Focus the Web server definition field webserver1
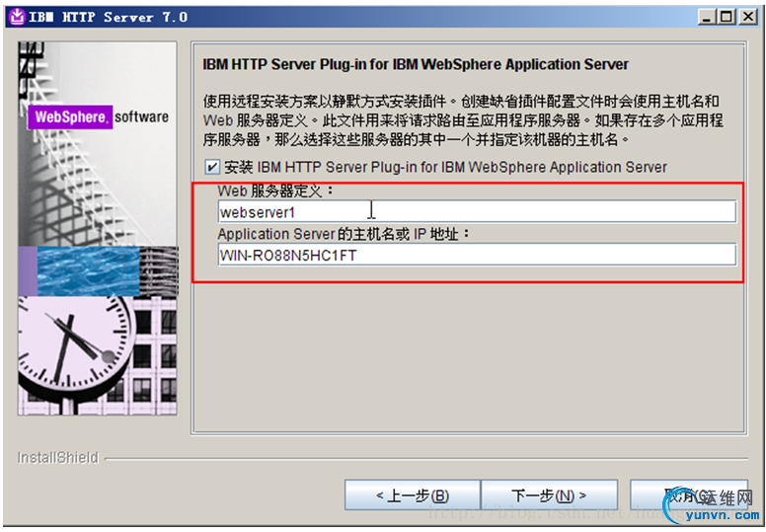This screenshot has width=766, height=532. click(477, 212)
